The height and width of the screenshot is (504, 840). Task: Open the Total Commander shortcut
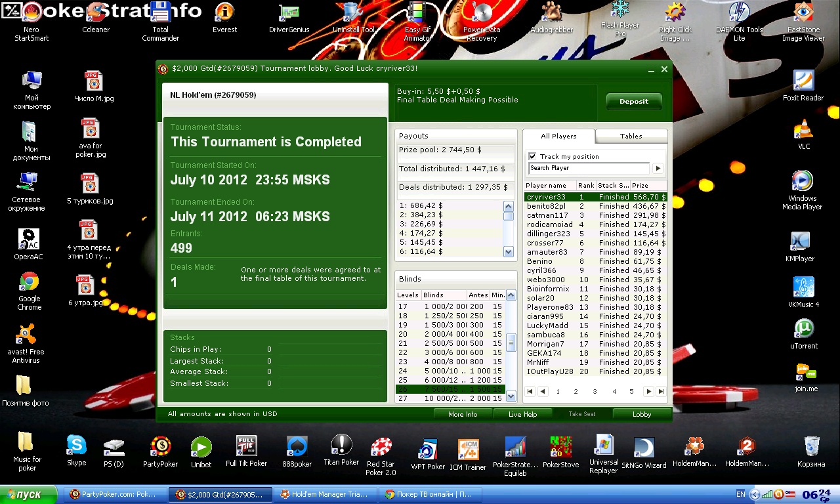(x=161, y=22)
